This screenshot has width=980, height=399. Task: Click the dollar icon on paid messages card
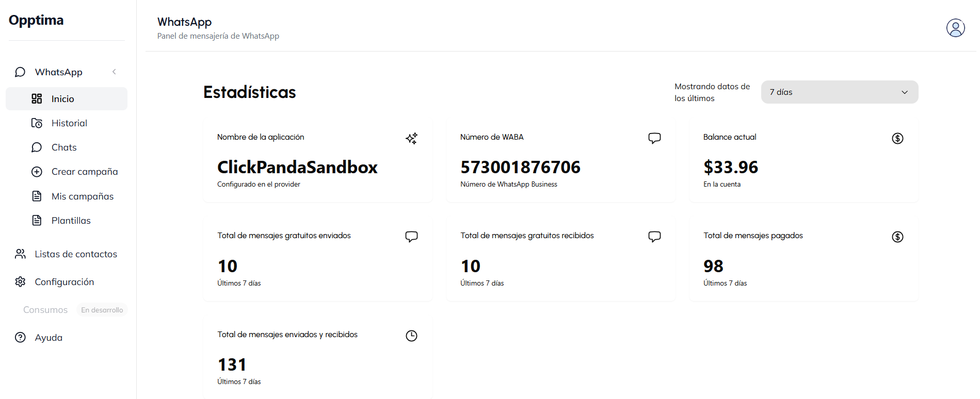[x=897, y=237]
